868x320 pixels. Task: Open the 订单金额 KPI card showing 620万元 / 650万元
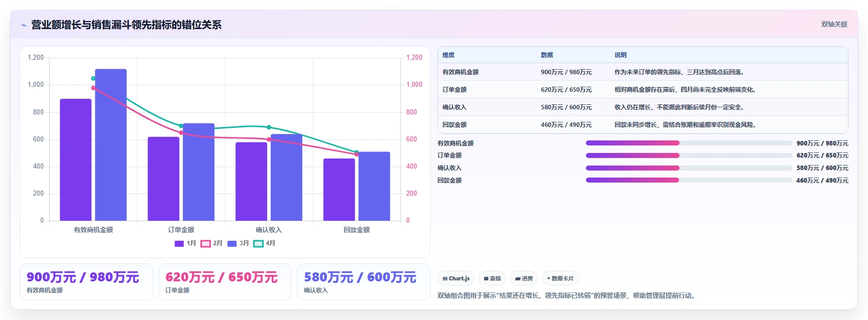click(225, 282)
